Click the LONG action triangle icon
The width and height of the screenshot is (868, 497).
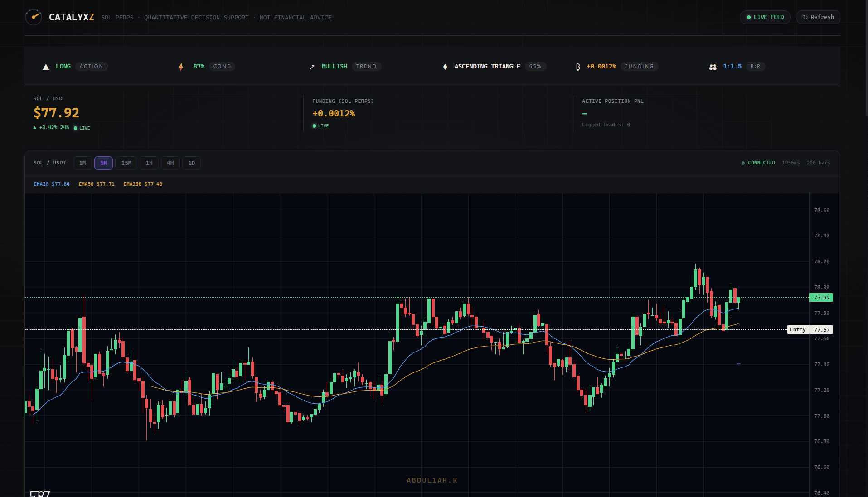click(46, 67)
